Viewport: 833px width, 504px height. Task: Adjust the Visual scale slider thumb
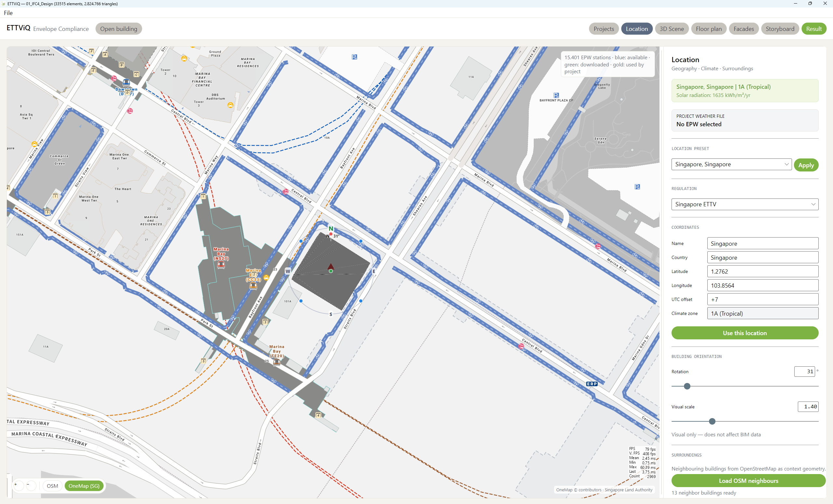712,421
